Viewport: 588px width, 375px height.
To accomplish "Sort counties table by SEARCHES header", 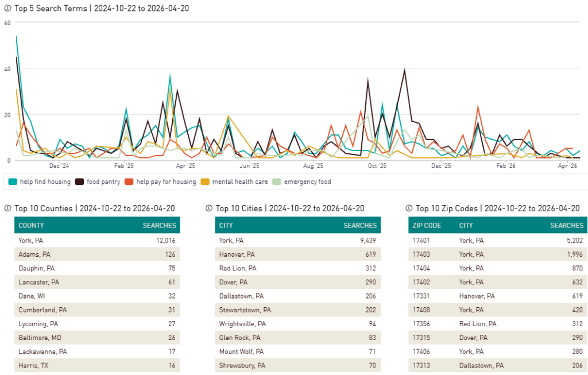I will (x=159, y=226).
